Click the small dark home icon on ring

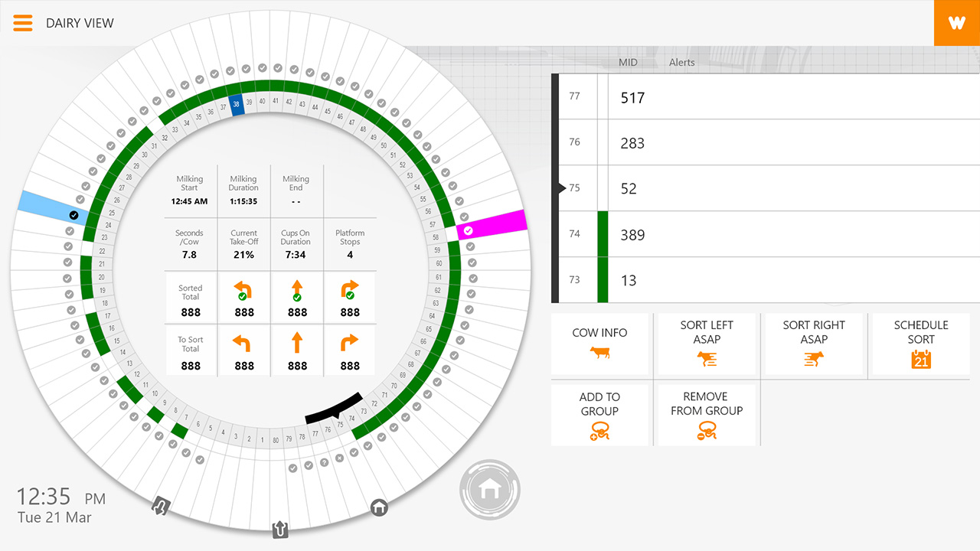(379, 507)
